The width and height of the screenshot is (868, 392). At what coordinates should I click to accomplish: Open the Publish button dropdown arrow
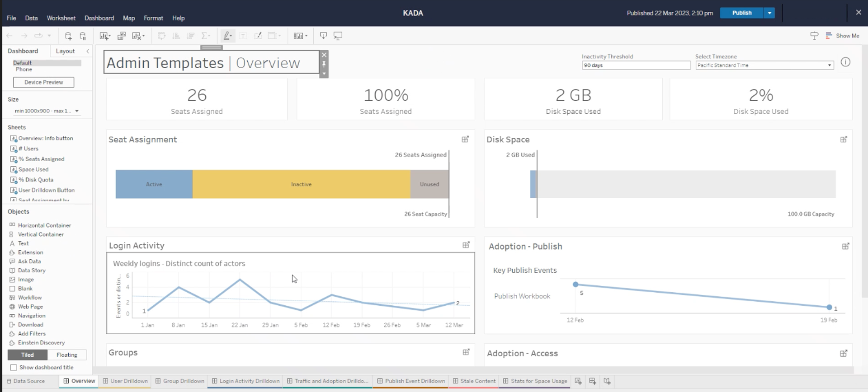click(x=769, y=13)
